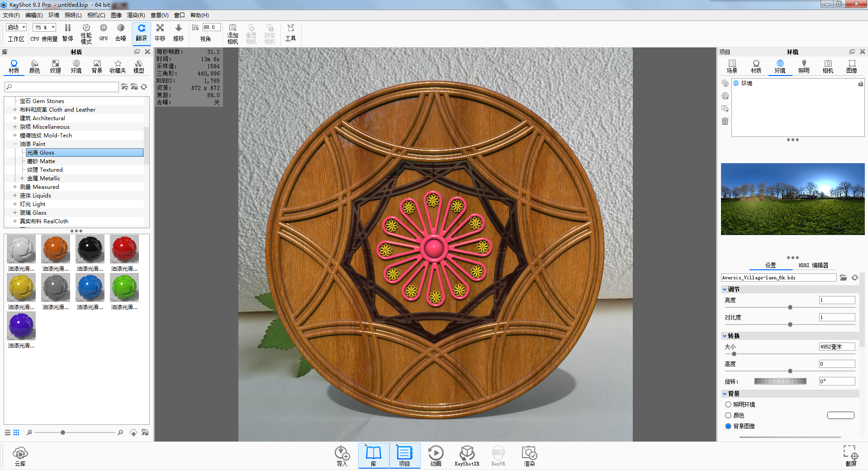This screenshot has height=470, width=868.
Task: Toggle performance mode icon
Action: 86,34
